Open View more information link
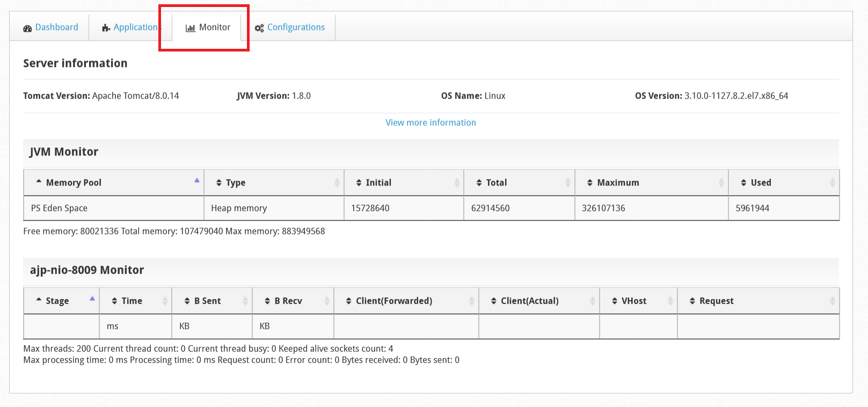Viewport: 868px width, 407px height. (431, 122)
